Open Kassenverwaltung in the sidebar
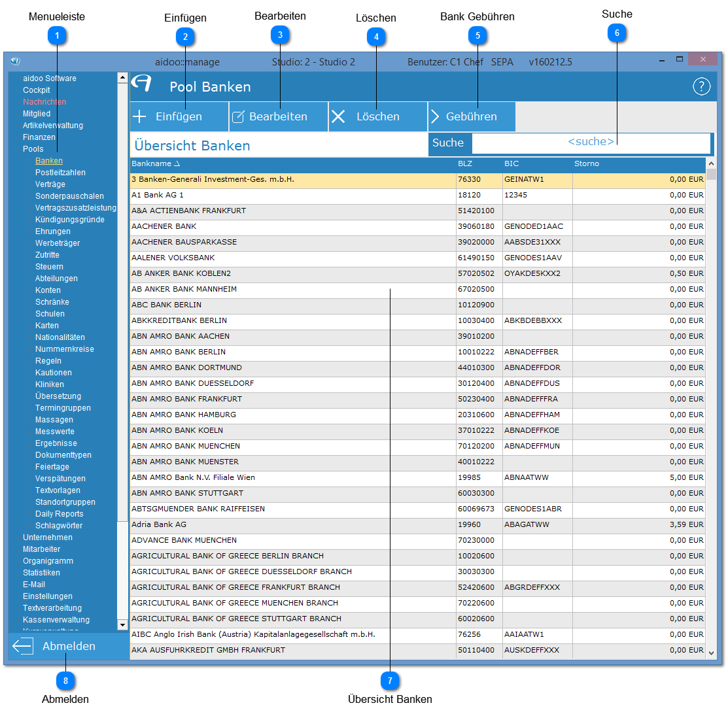The height and width of the screenshot is (716, 728). pyautogui.click(x=56, y=620)
